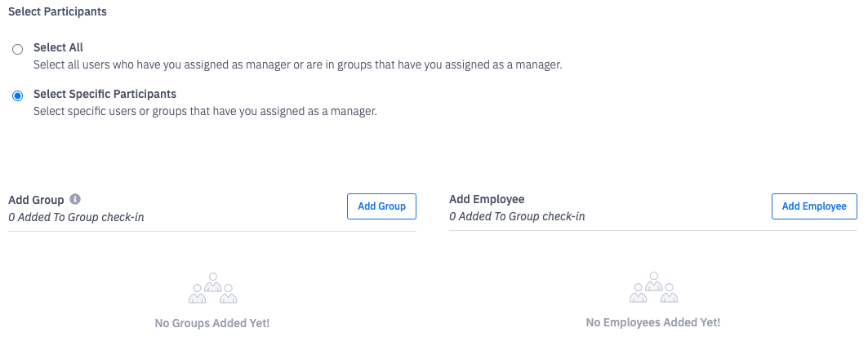Click the employee count "0 Added To Group check-in"
Image resolution: width=868 pixels, height=350 pixels.
pos(517,217)
